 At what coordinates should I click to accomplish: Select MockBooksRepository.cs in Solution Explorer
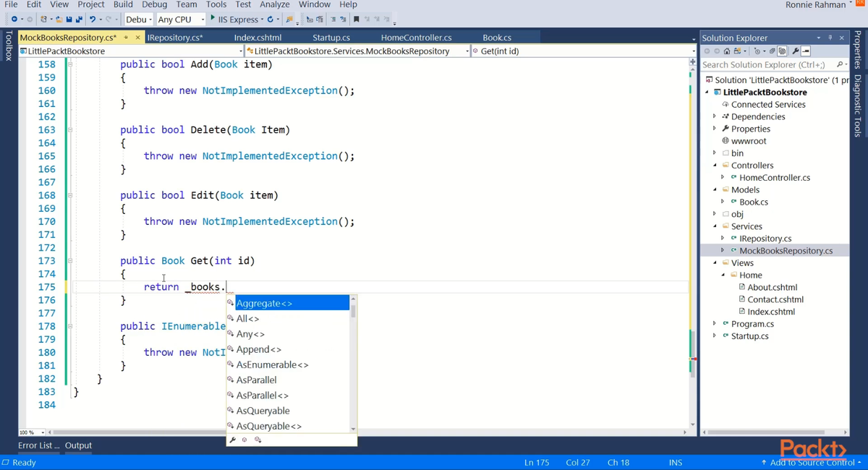coord(786,251)
